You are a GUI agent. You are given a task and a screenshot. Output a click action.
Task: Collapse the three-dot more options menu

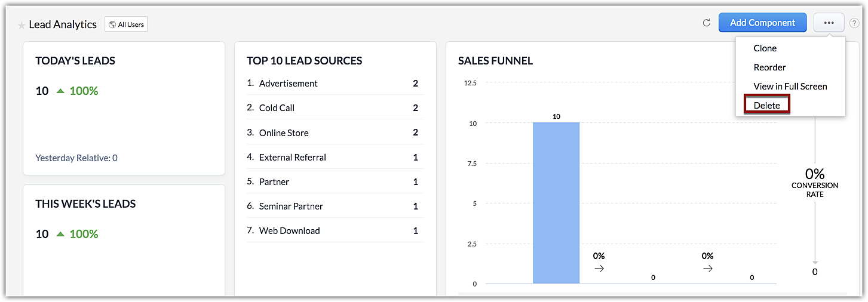point(829,23)
